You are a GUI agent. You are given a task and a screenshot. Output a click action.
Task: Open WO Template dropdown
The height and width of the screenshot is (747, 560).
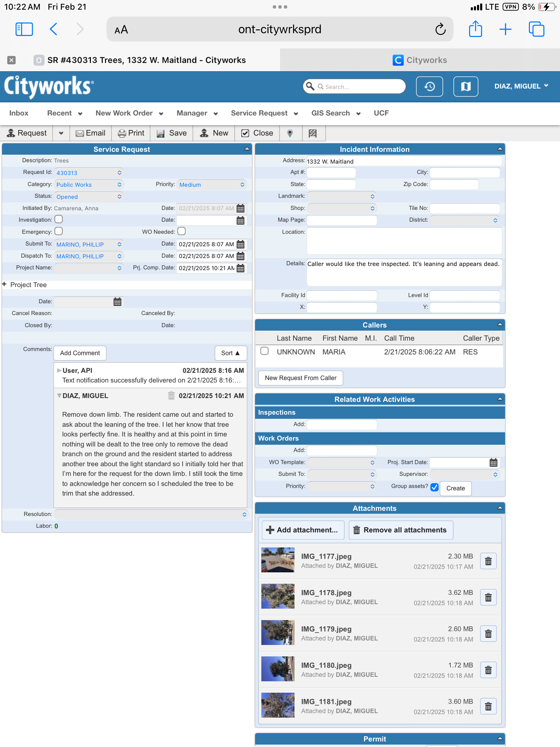[342, 462]
